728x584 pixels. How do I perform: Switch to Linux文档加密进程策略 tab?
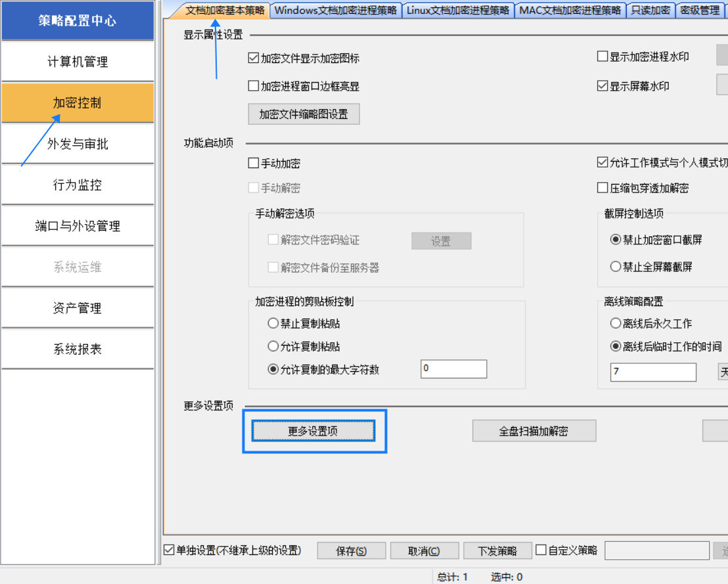tap(457, 11)
